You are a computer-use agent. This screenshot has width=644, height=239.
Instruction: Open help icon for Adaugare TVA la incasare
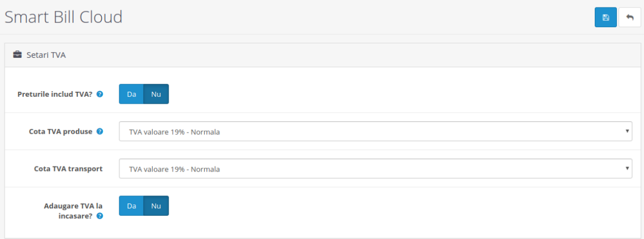click(x=100, y=216)
